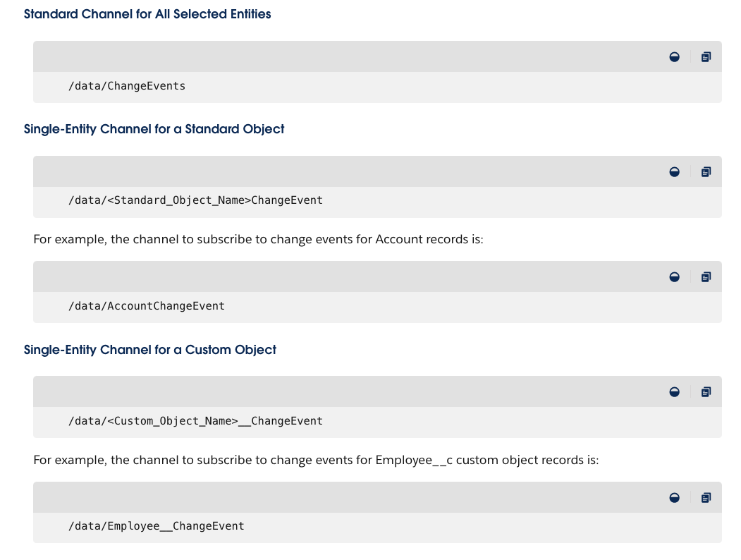
Task: Click the Single-Entity Channel for a Standard Object heading
Action: pos(154,129)
